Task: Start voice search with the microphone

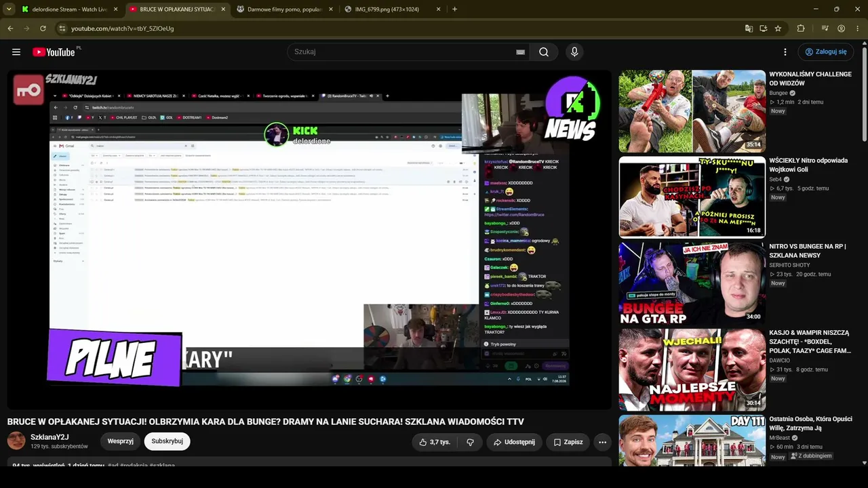Action: coord(574,52)
